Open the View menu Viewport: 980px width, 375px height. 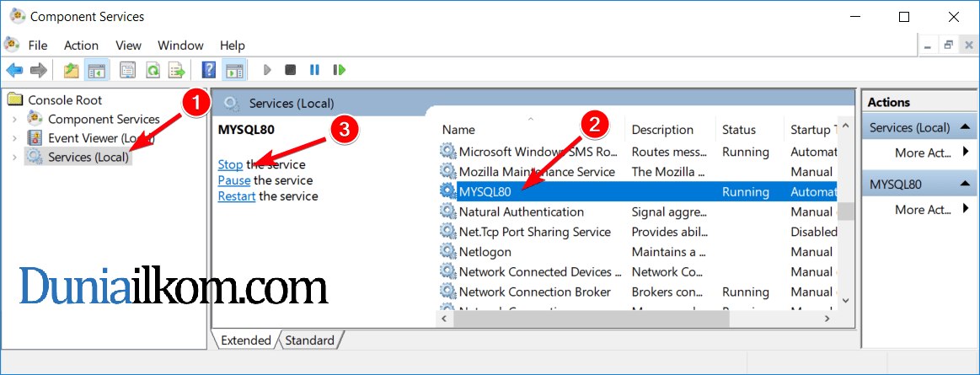[x=129, y=46]
